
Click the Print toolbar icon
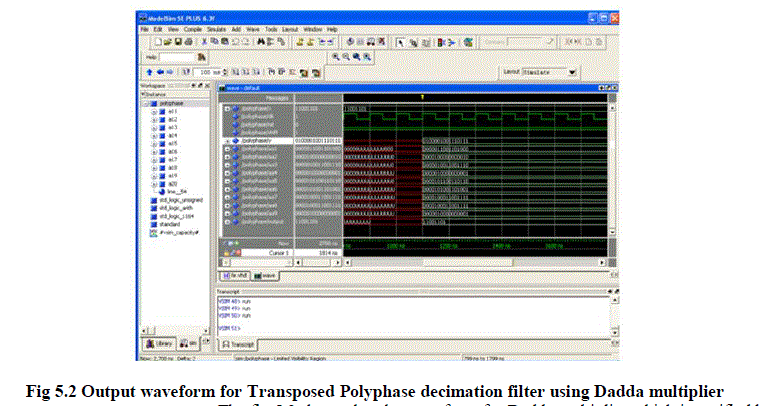[187, 43]
